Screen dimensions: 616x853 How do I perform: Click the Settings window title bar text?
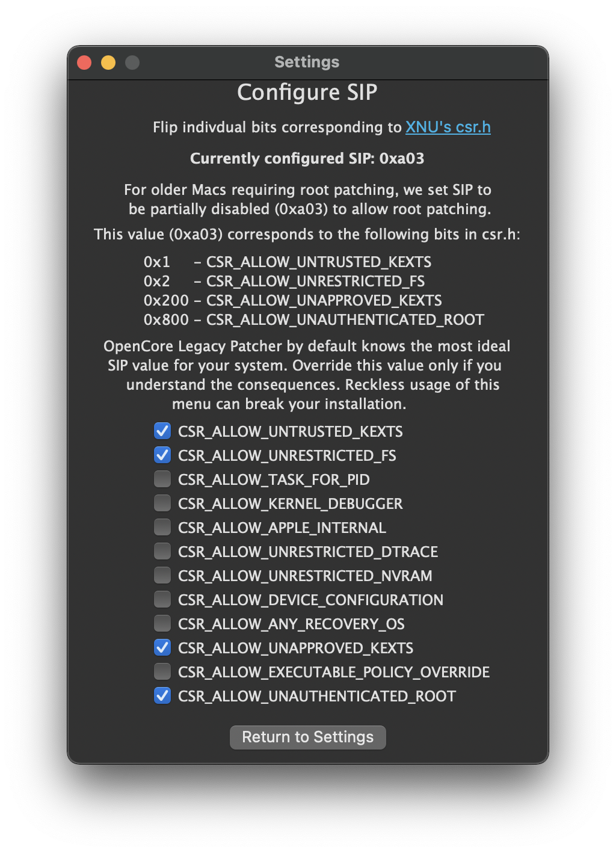pos(307,62)
